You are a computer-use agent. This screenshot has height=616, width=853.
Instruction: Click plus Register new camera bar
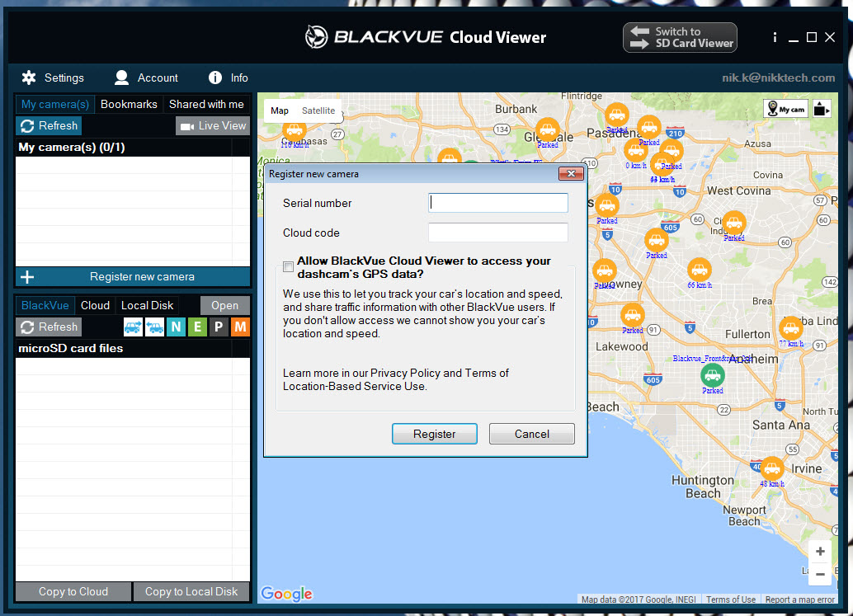[x=133, y=277]
